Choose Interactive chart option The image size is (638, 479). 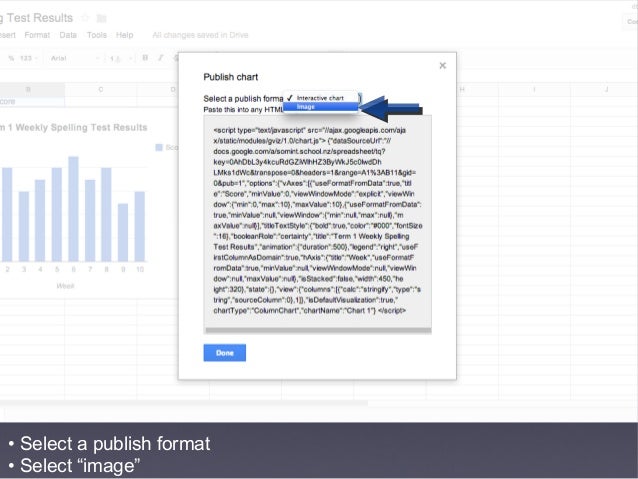tap(321, 98)
